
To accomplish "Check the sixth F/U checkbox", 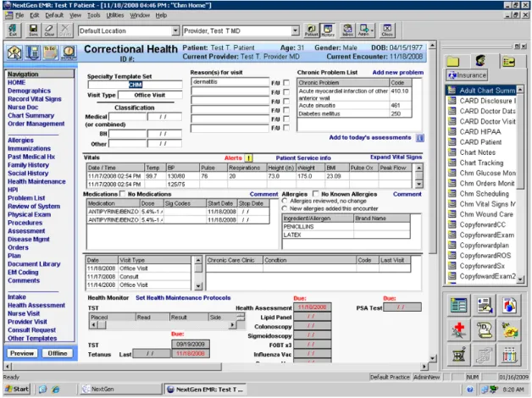I will [x=286, y=128].
